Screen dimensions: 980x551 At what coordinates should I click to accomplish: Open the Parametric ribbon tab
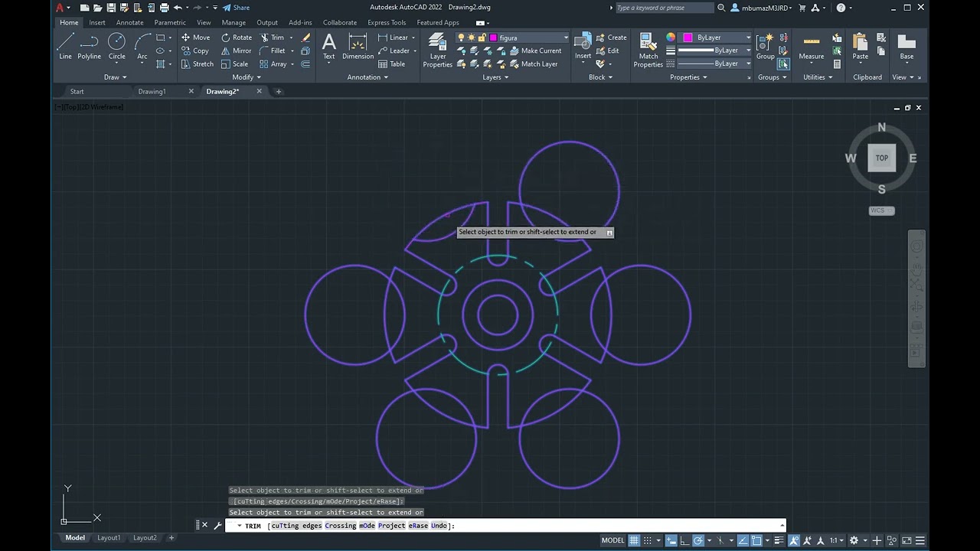(170, 22)
